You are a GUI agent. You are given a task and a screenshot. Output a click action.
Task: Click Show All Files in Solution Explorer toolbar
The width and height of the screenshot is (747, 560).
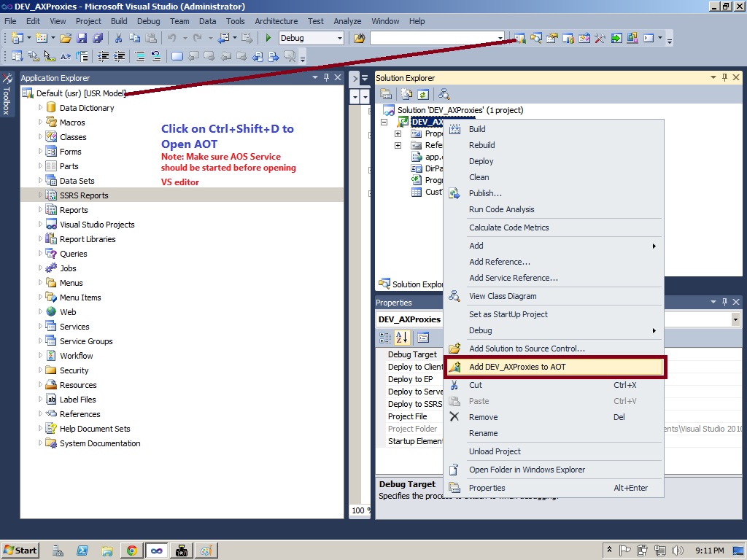(407, 94)
